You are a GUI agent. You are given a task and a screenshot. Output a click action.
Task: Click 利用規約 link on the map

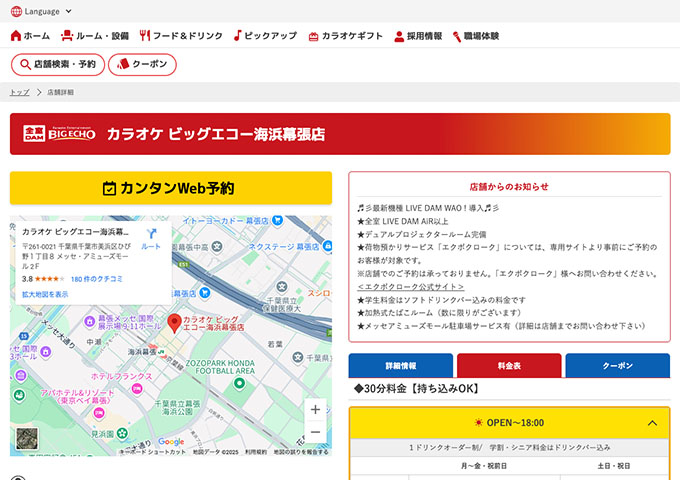tap(256, 452)
